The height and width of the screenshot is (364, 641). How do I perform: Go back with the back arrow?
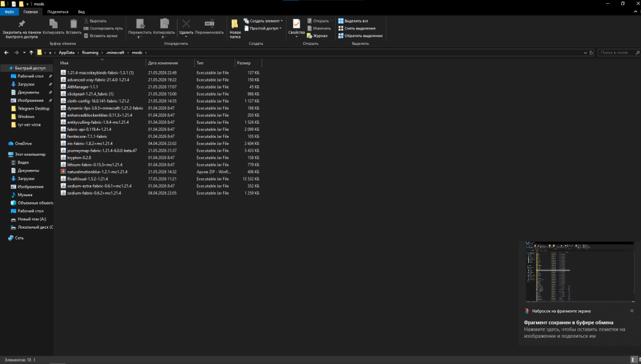click(x=6, y=53)
